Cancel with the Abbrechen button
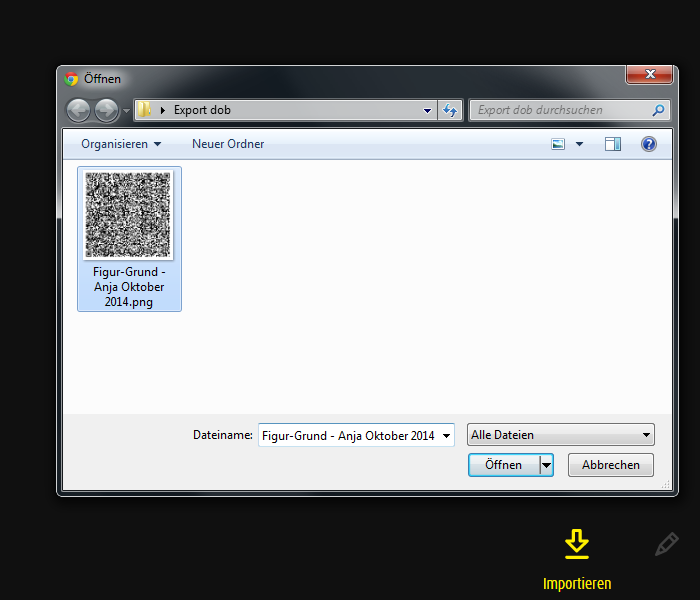Image resolution: width=700 pixels, height=600 pixels. [611, 465]
